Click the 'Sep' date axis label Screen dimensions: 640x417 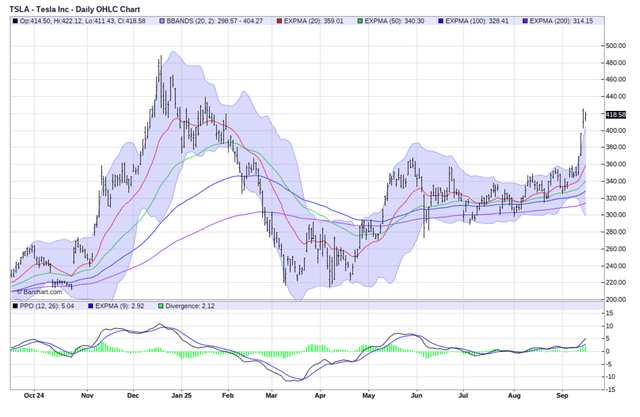point(562,396)
